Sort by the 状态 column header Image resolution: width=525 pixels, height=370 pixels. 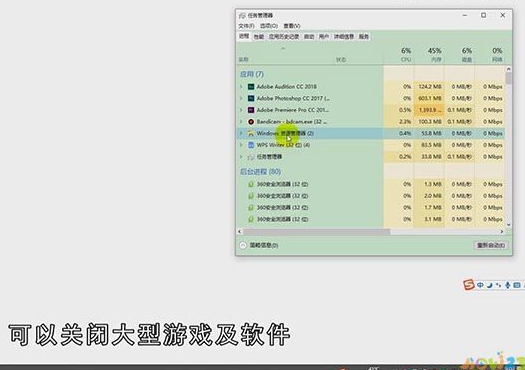[x=341, y=60]
